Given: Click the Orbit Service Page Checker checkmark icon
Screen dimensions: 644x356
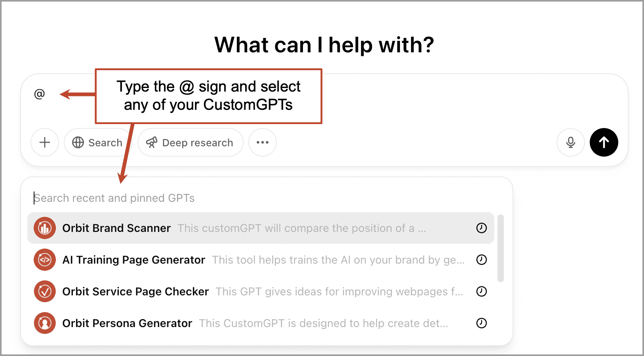Looking at the screenshot, I should point(45,291).
